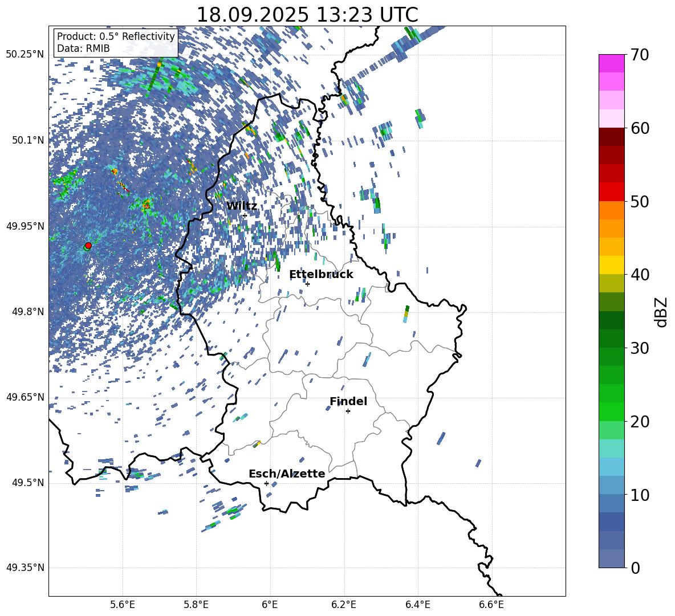Click the 49.5°N latitude label
Screen dimensions: 675x616
pyautogui.click(x=27, y=482)
